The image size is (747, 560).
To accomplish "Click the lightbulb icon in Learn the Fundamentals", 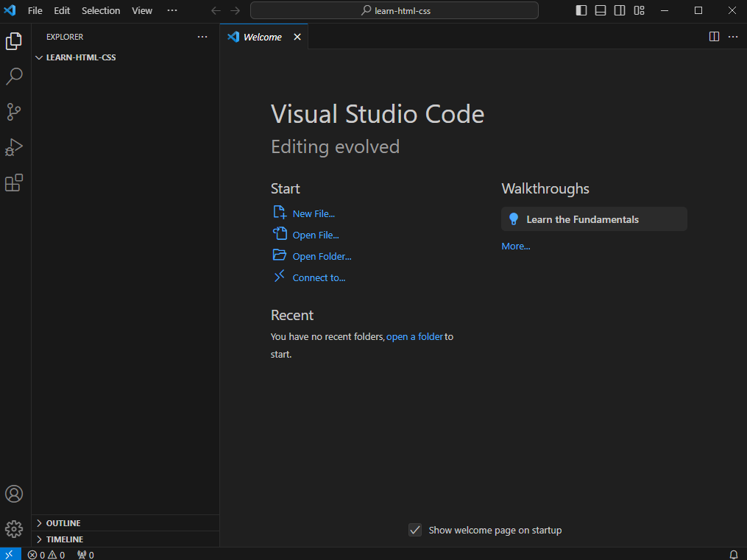I will point(514,219).
